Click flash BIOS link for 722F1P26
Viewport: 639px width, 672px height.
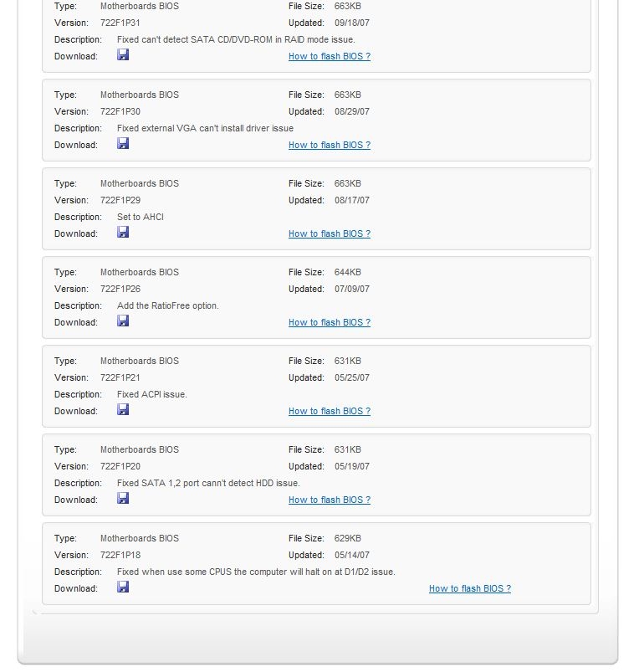pos(330,323)
